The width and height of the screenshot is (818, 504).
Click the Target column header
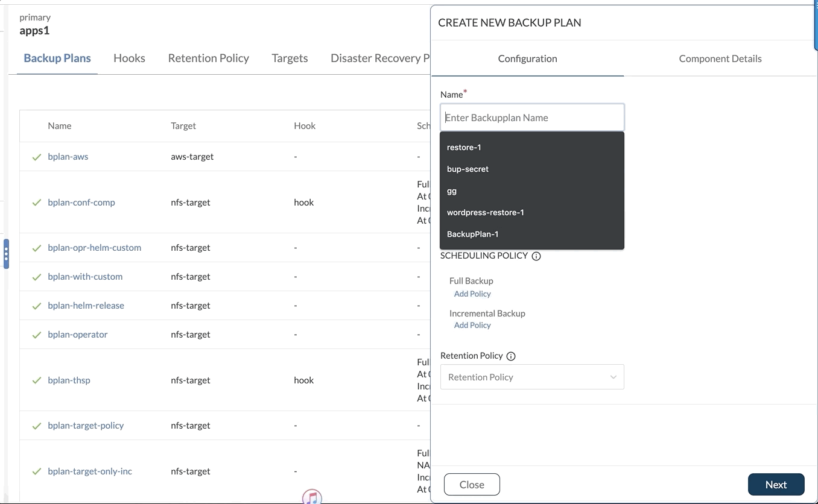tap(183, 125)
